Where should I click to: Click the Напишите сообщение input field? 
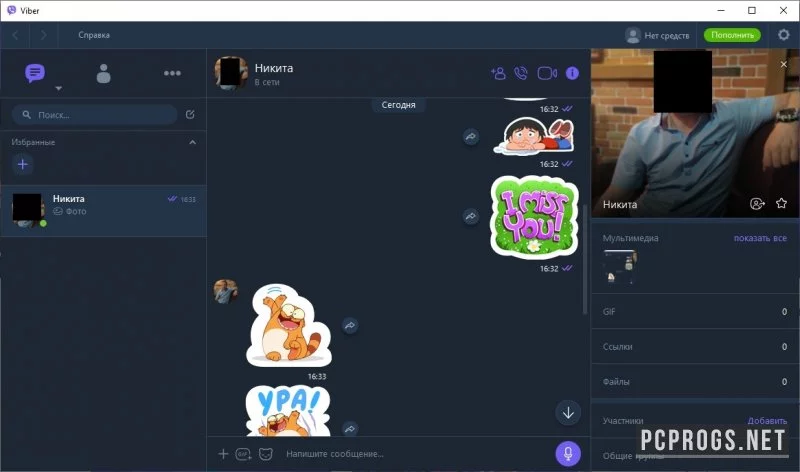pyautogui.click(x=416, y=454)
